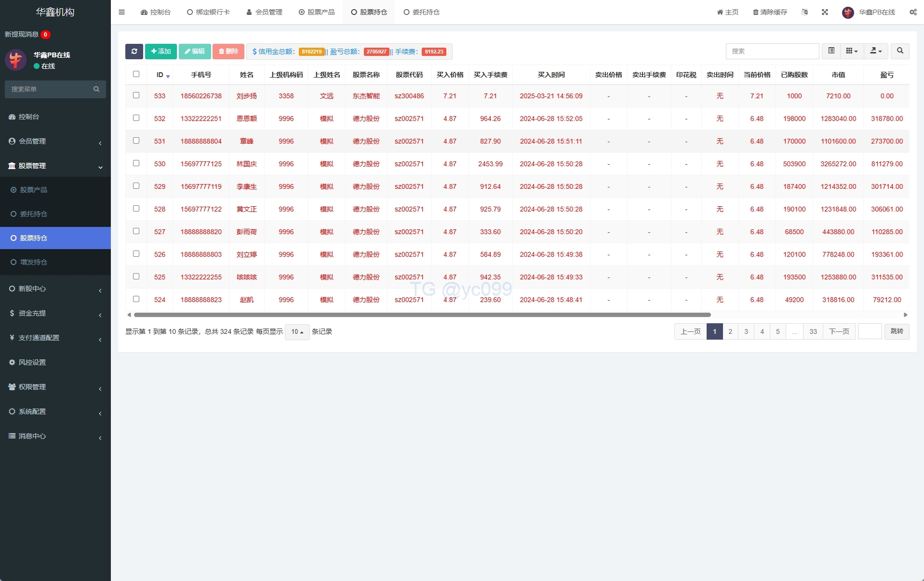
Task: Check the select-all checkbox in table header
Action: (136, 74)
